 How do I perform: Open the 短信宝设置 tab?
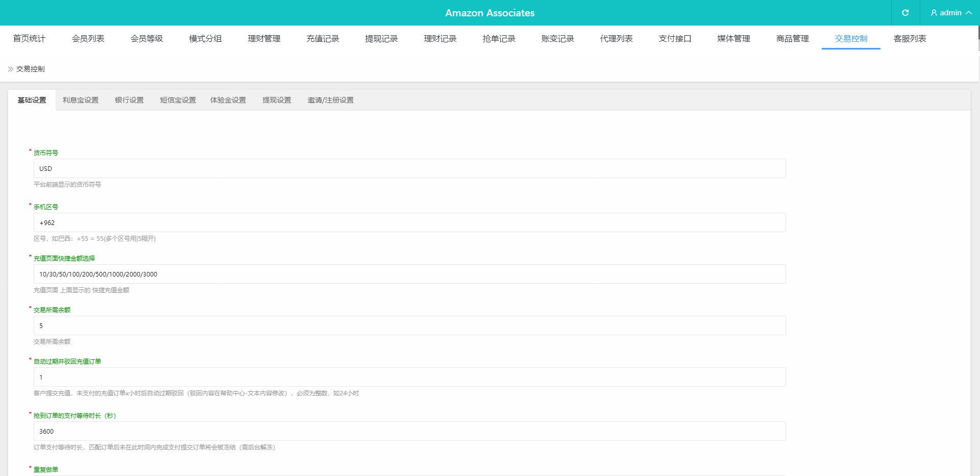178,100
